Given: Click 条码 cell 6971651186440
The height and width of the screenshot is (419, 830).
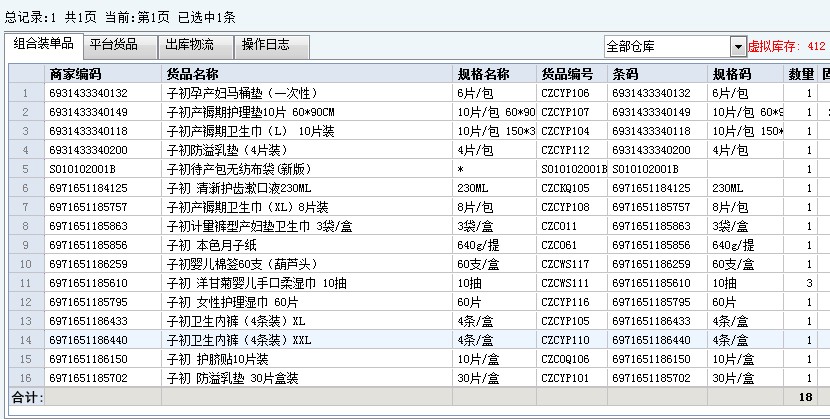Looking at the screenshot, I should pyautogui.click(x=657, y=340).
